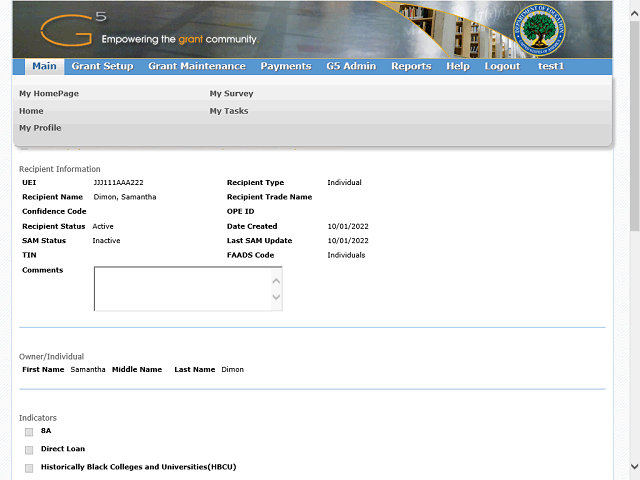The image size is (640, 480).
Task: Open My Tasks link
Action: (229, 111)
